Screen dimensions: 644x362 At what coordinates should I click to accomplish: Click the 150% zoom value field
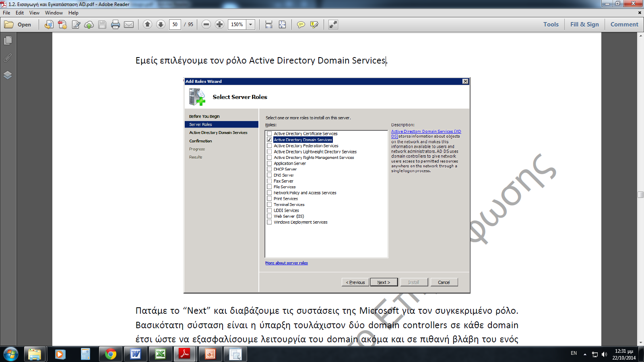coord(237,25)
